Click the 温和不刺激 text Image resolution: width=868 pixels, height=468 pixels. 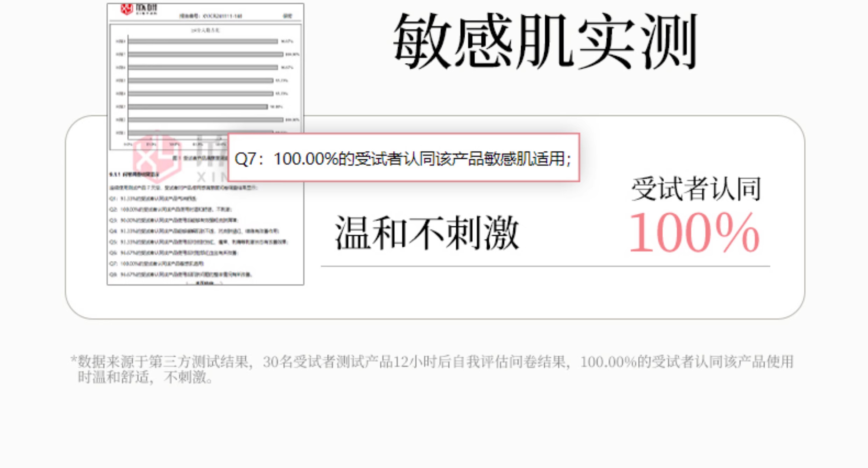click(x=427, y=233)
